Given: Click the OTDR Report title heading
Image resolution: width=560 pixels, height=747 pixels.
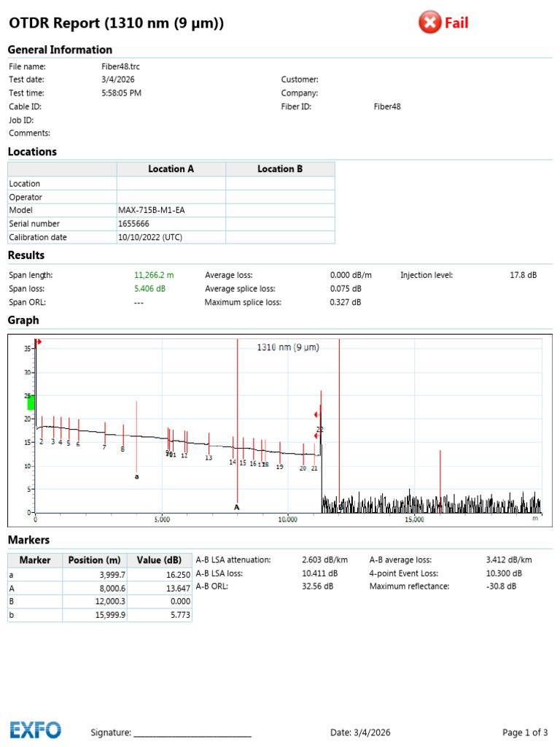Looking at the screenshot, I should (116, 23).
